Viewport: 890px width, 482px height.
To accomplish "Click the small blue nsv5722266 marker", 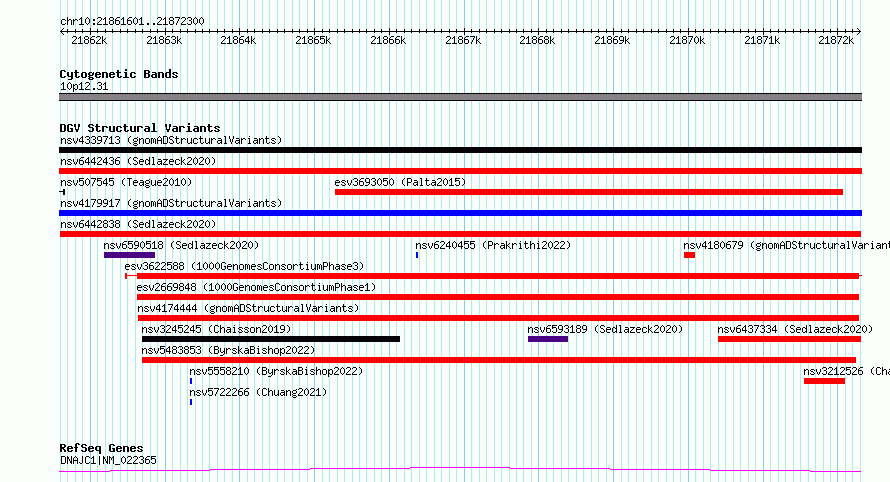I will pyautogui.click(x=191, y=403).
